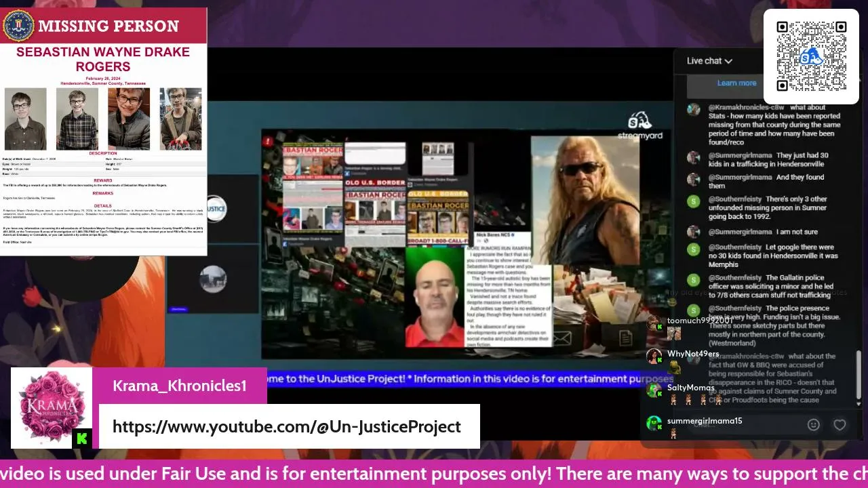Click the heart reaction icon in chat
Screen dimensions: 868x488
pos(840,425)
